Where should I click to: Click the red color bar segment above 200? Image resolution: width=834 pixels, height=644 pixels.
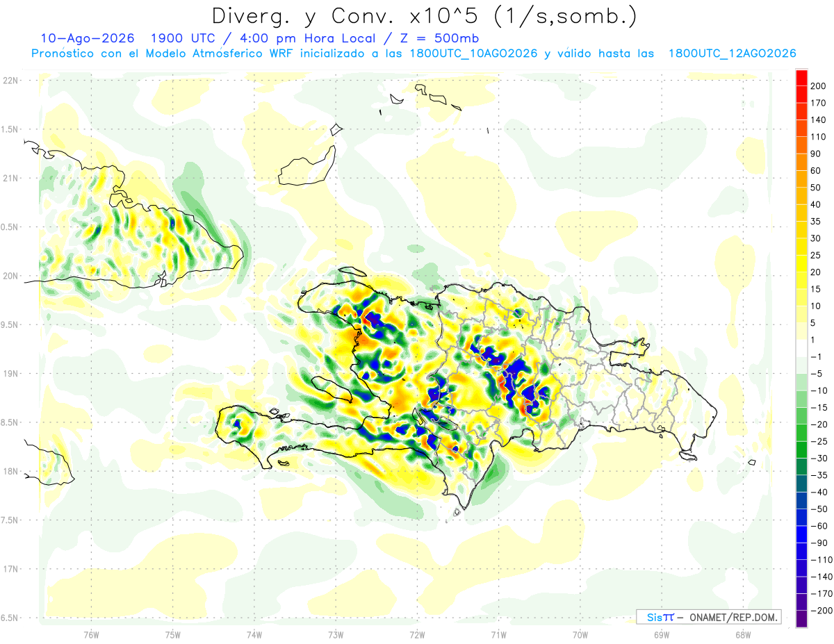tap(802, 77)
